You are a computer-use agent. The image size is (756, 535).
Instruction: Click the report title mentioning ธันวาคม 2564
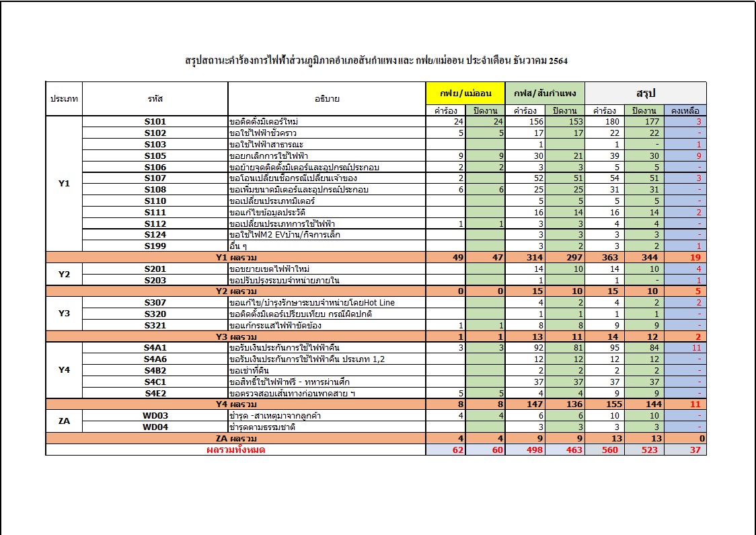click(x=377, y=61)
